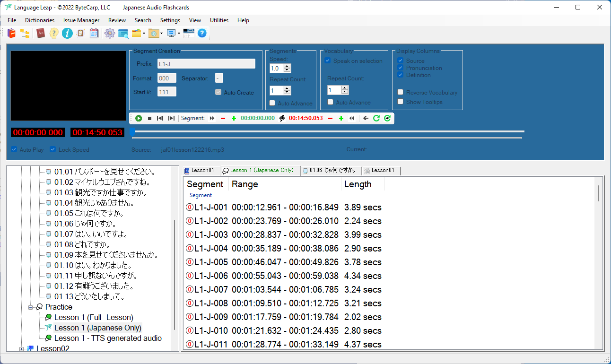Click the globe folder toolbar icon
This screenshot has width=611, height=364.
click(154, 33)
